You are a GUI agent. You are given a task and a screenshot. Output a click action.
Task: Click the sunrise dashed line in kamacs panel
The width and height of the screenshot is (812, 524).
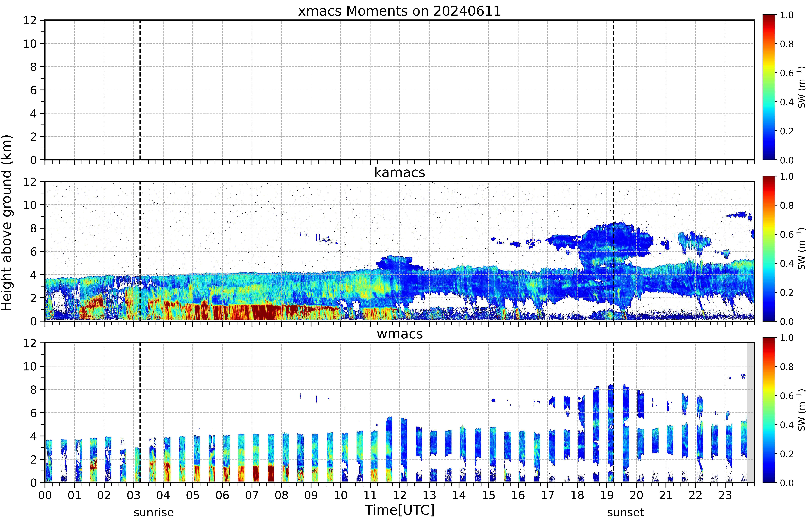pos(140,251)
